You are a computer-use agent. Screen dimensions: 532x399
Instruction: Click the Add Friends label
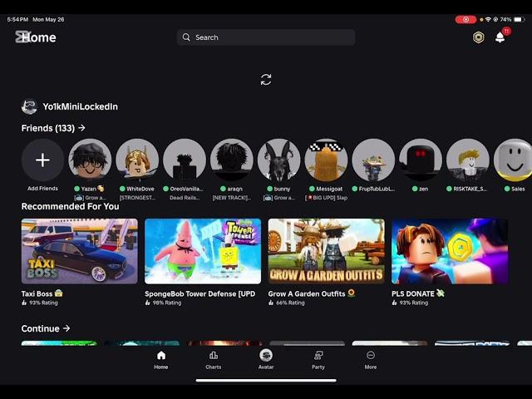(42, 189)
